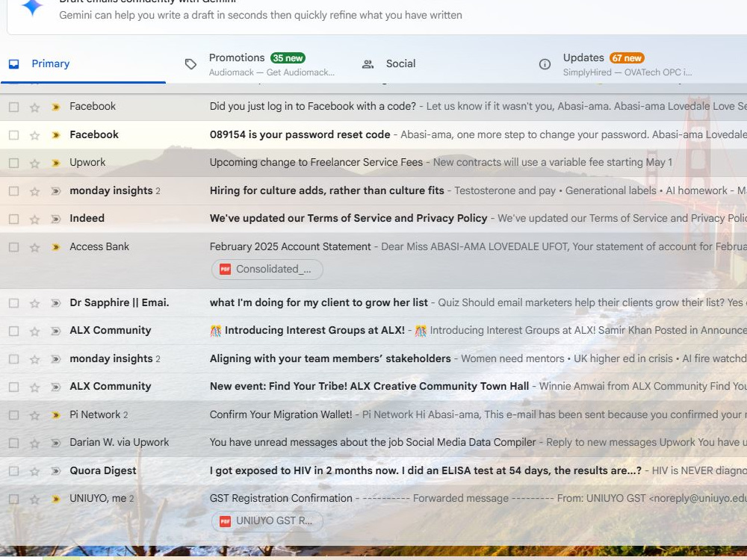
Task: Open 'Confirm Your Migration Wallet!' email
Action: [373, 414]
